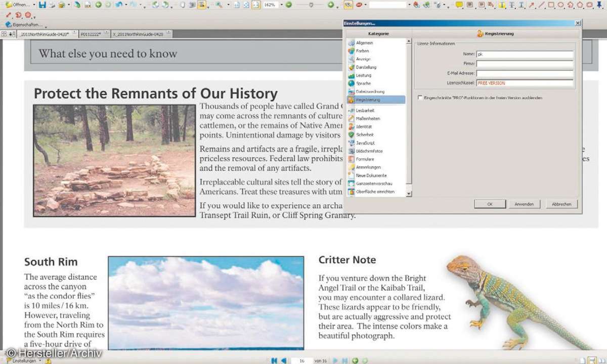This screenshot has width=607, height=364.
Task: Select the Line drawing tool
Action: tap(541, 5)
